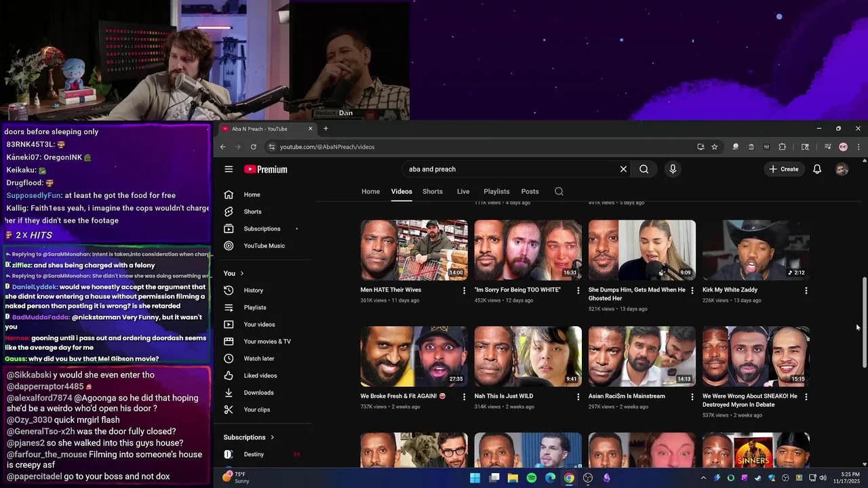Open the notifications bell
The image size is (868, 488).
point(817,169)
